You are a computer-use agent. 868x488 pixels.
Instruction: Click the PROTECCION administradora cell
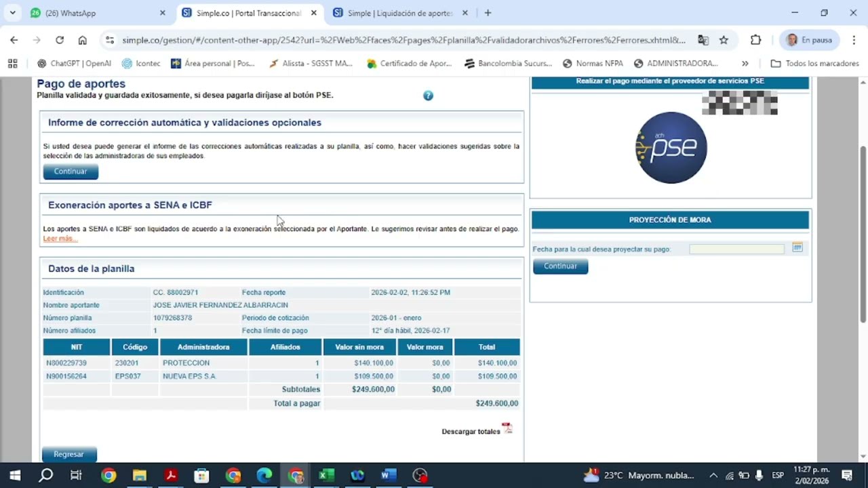203,363
